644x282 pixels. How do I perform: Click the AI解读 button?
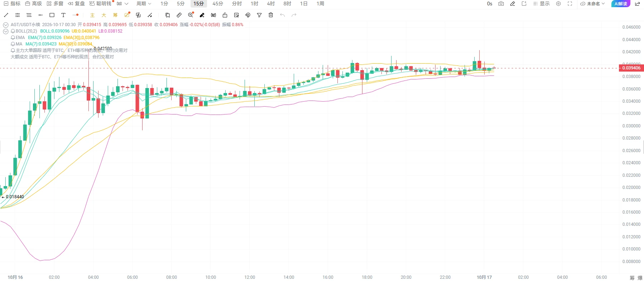(x=621, y=4)
